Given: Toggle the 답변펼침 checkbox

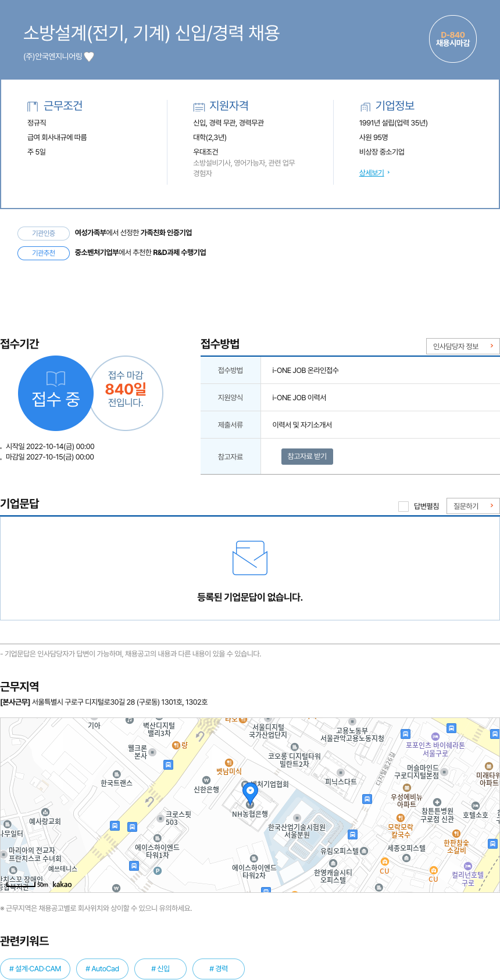Looking at the screenshot, I should [403, 507].
